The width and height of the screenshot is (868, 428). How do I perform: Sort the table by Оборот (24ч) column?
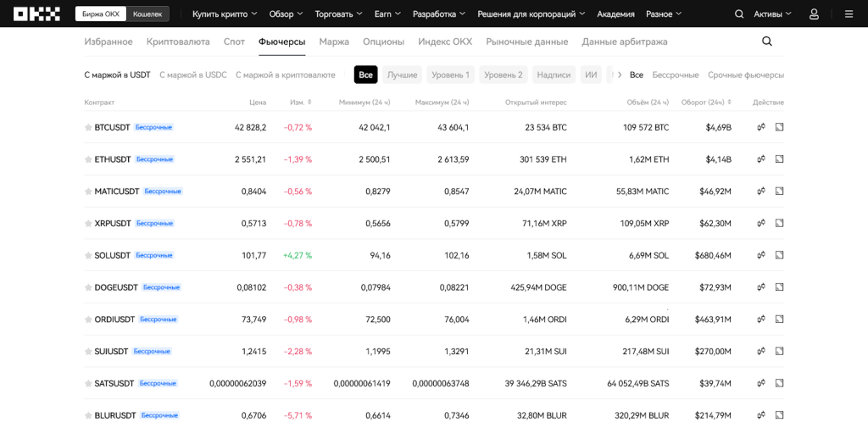tap(706, 103)
